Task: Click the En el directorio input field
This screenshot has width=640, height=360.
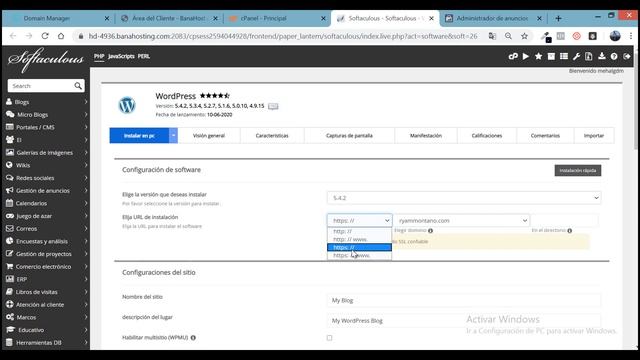Action: [564, 220]
